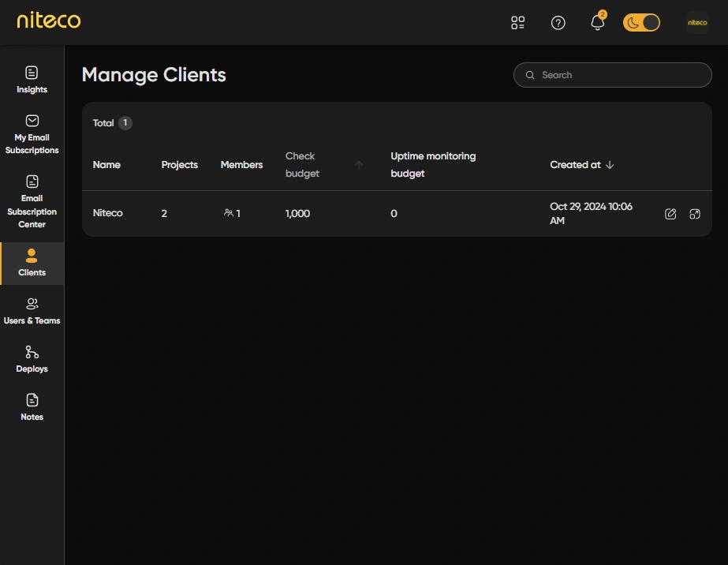Go to Insights in the sidebar
Image resolution: width=728 pixels, height=565 pixels.
(32, 80)
